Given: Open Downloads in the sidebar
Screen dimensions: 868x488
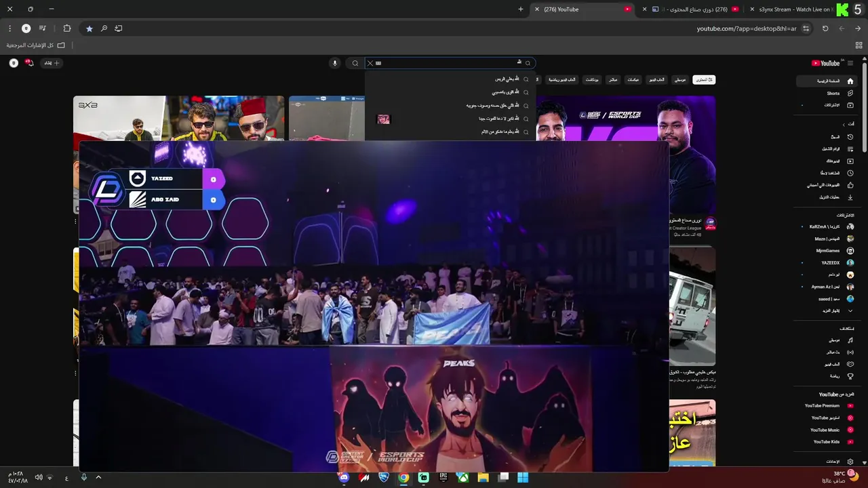Looking at the screenshot, I should [x=827, y=197].
